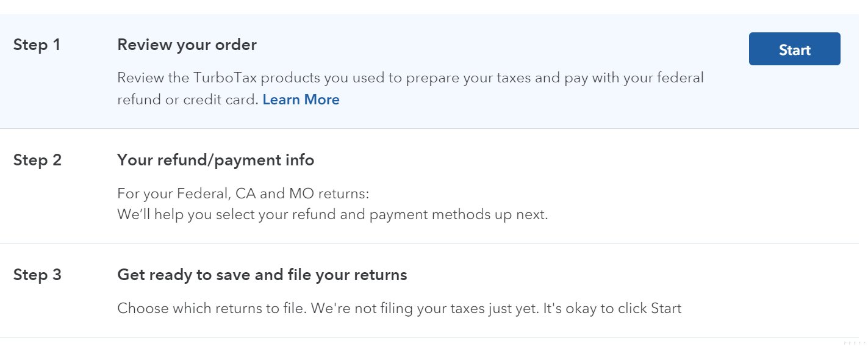
Task: Click the Your refund/payment info heading
Action: [x=215, y=160]
